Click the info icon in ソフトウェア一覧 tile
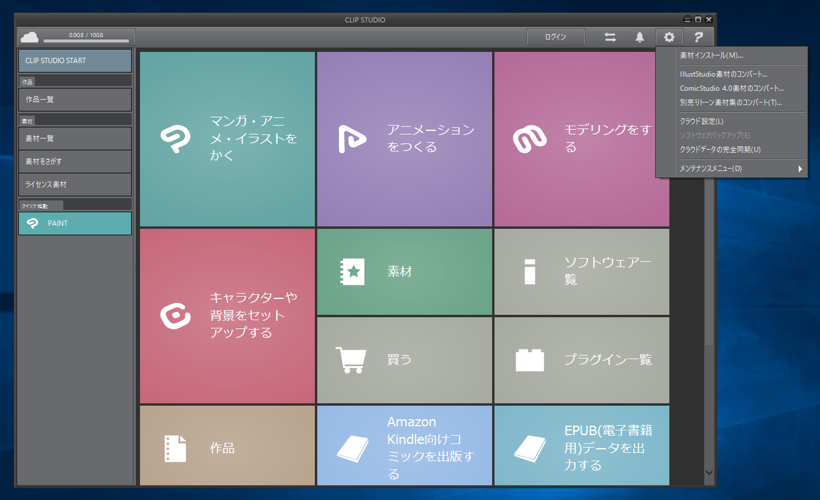The width and height of the screenshot is (820, 500). coord(530,271)
